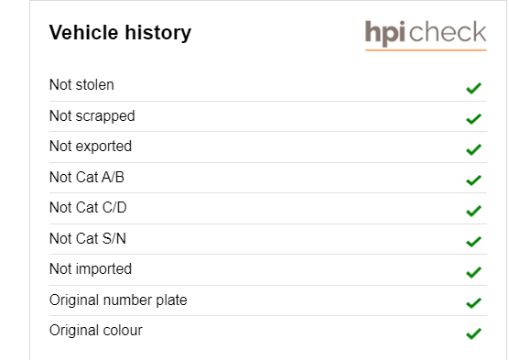Click the green checkmark beside Not stolen
The height and width of the screenshot is (360, 509).
[x=473, y=88]
